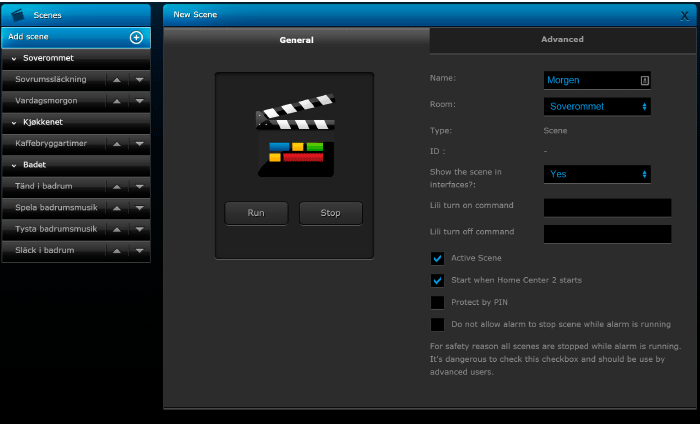Uncheck the Active Scene checkbox

tap(437, 259)
